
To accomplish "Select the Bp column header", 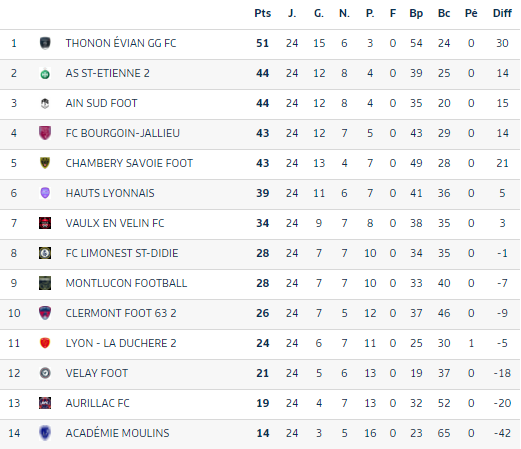I will (416, 14).
